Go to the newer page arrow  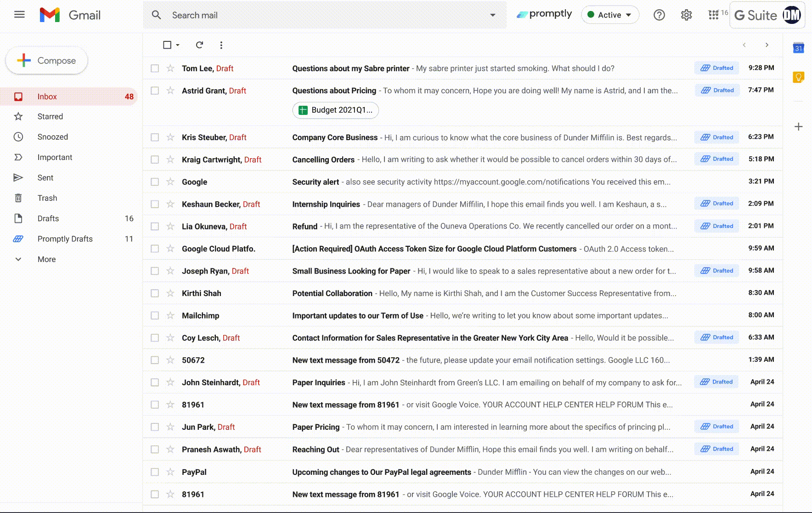coord(744,45)
